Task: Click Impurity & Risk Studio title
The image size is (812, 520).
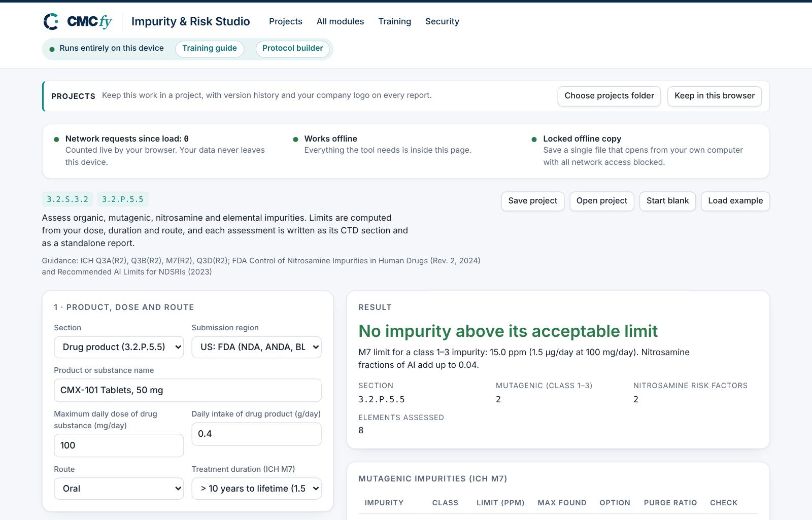Action: click(191, 21)
